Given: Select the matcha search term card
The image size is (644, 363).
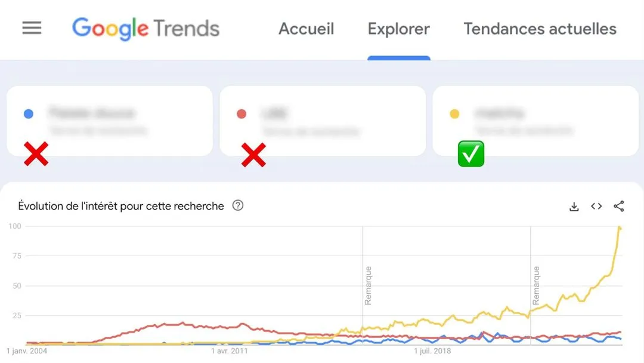Looking at the screenshot, I should (534, 119).
